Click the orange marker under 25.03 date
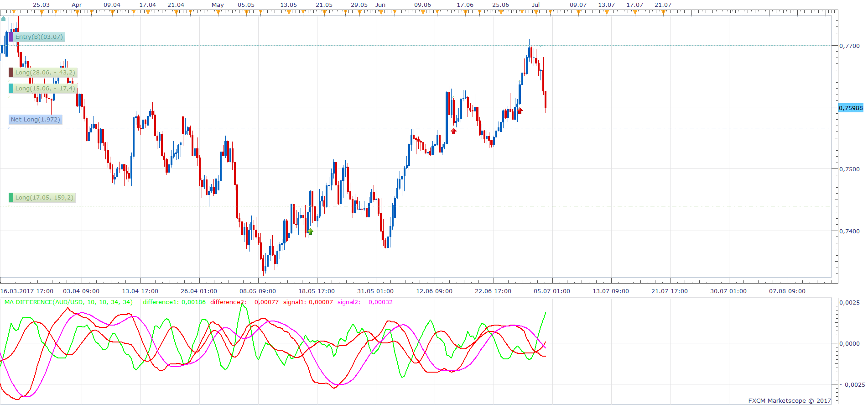Viewport: 868px width, 405px height. point(42,13)
